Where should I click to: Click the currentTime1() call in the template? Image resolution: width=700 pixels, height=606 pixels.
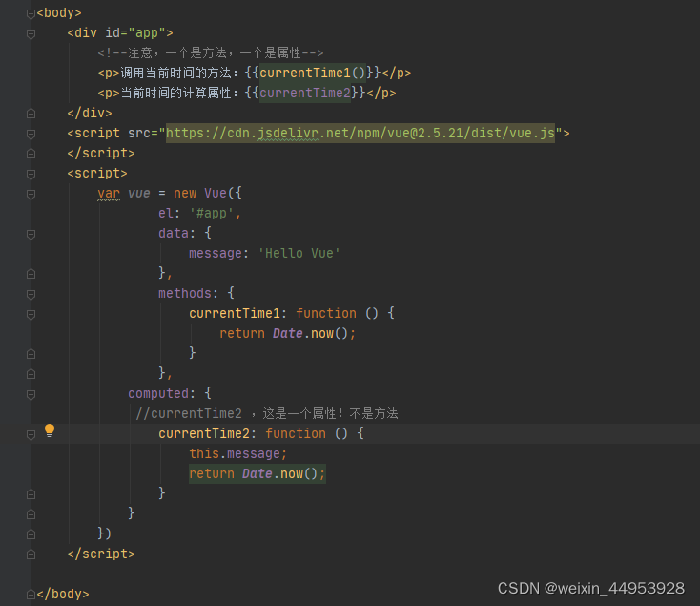pyautogui.click(x=313, y=73)
